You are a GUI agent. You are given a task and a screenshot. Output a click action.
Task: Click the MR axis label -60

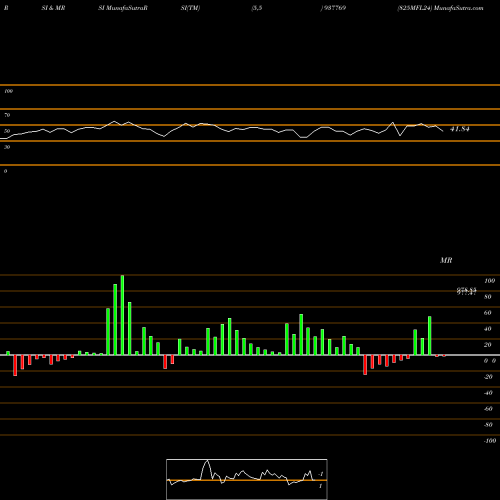point(488,409)
